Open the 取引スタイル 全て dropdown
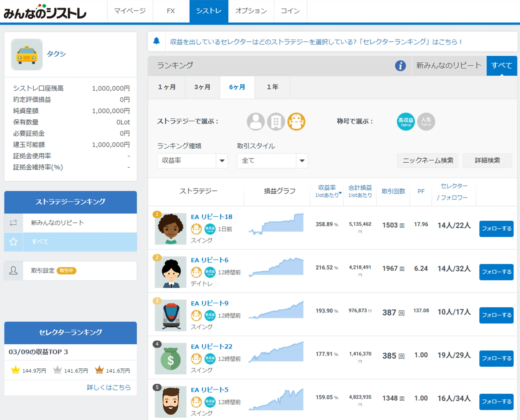520x420 pixels. tap(272, 161)
